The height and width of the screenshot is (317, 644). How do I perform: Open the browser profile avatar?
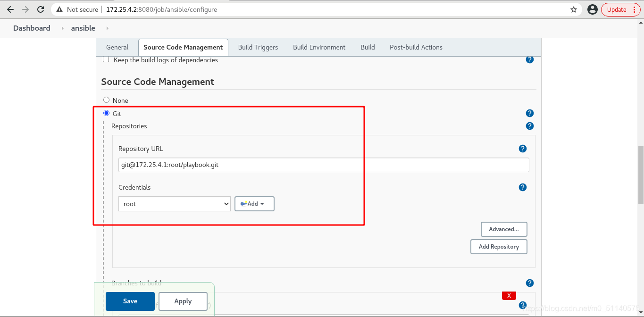coord(593,9)
